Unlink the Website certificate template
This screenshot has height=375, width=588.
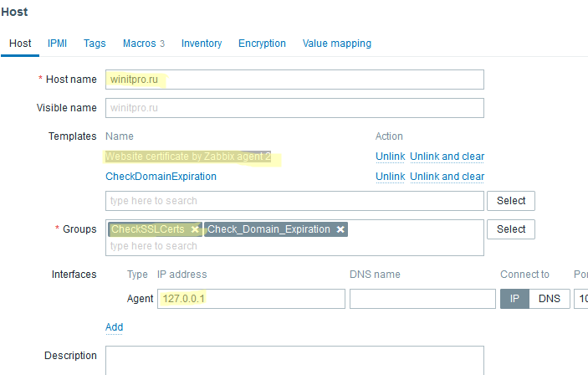pyautogui.click(x=391, y=157)
